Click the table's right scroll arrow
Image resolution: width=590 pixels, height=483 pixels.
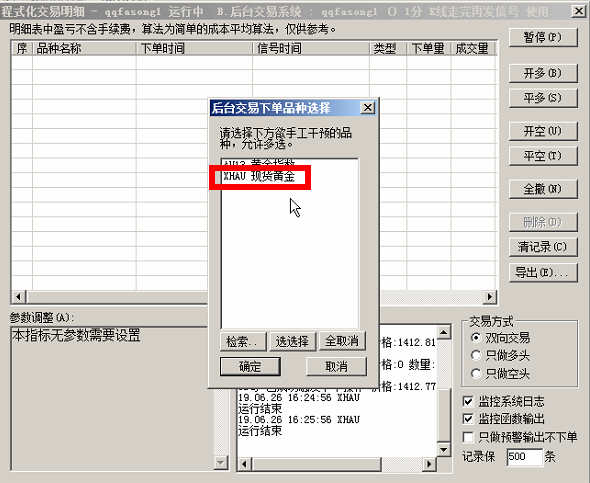click(490, 297)
